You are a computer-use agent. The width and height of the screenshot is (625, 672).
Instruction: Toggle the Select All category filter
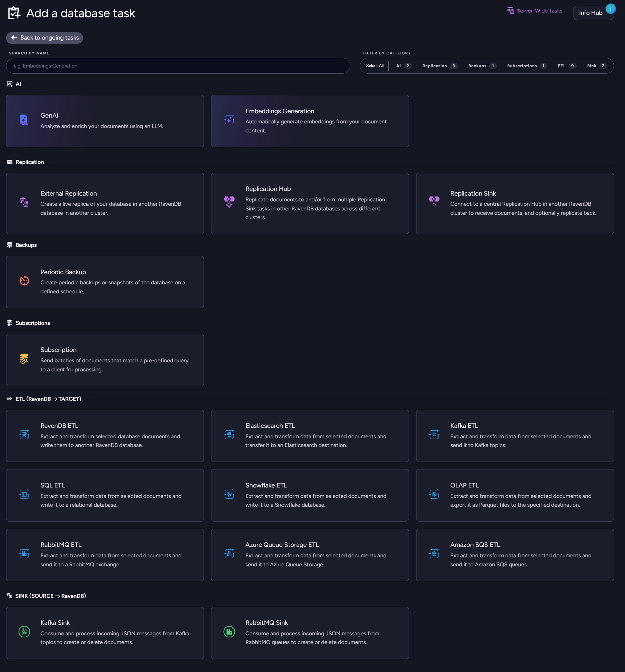tap(375, 65)
